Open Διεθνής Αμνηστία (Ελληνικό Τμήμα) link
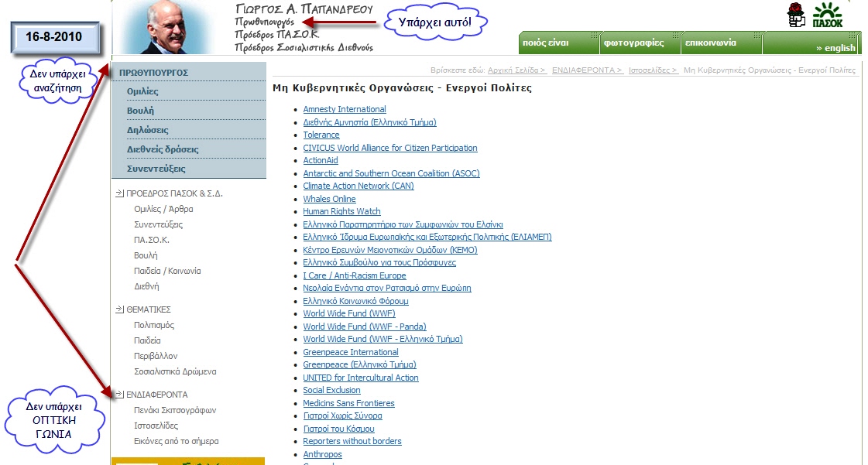This screenshot has width=868, height=465. pyautogui.click(x=369, y=122)
